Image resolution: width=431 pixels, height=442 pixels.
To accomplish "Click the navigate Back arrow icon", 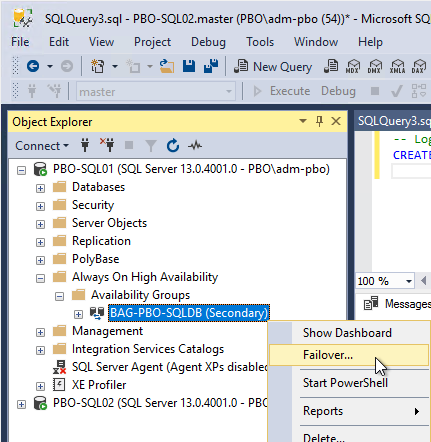I will [x=33, y=66].
